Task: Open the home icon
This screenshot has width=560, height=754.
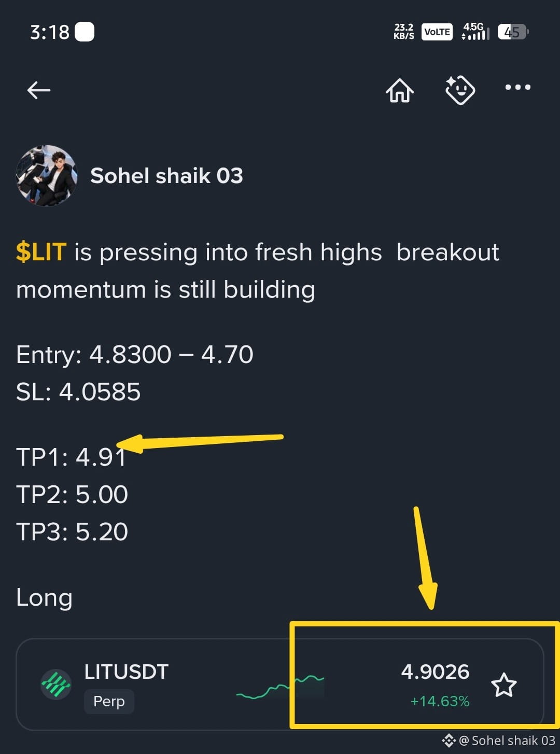Action: coord(400,90)
